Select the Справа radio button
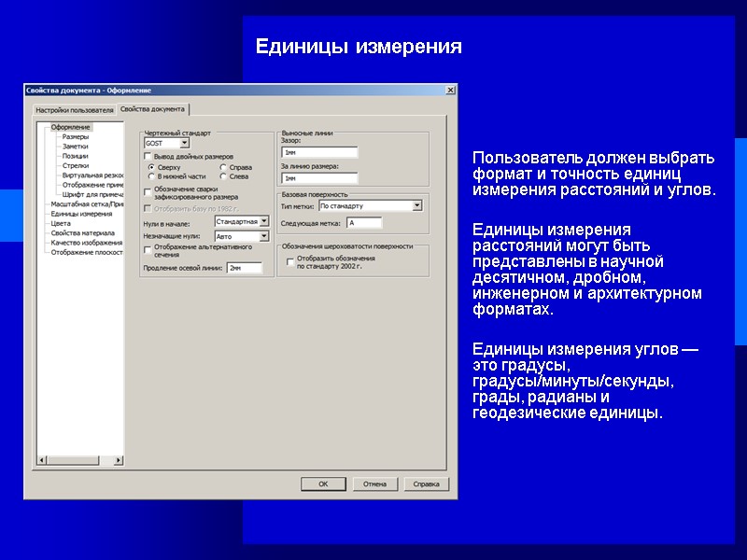The height and width of the screenshot is (560, 747). (224, 167)
